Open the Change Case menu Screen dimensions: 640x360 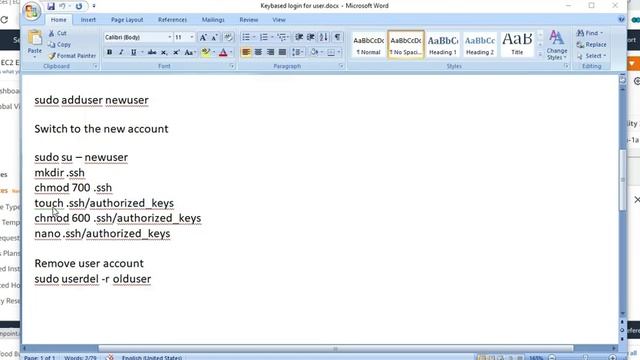point(189,52)
